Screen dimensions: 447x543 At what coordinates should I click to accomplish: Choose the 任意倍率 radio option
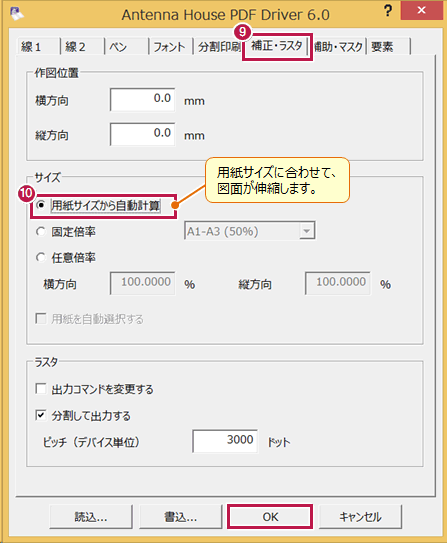[x=41, y=257]
